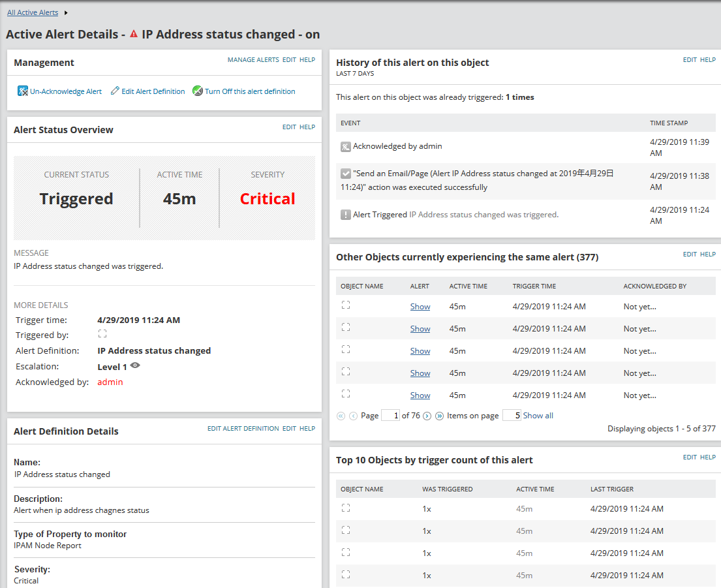721x588 pixels.
Task: Click EDIT beside EDIT ALERT DEFINITION
Action: click(x=289, y=429)
